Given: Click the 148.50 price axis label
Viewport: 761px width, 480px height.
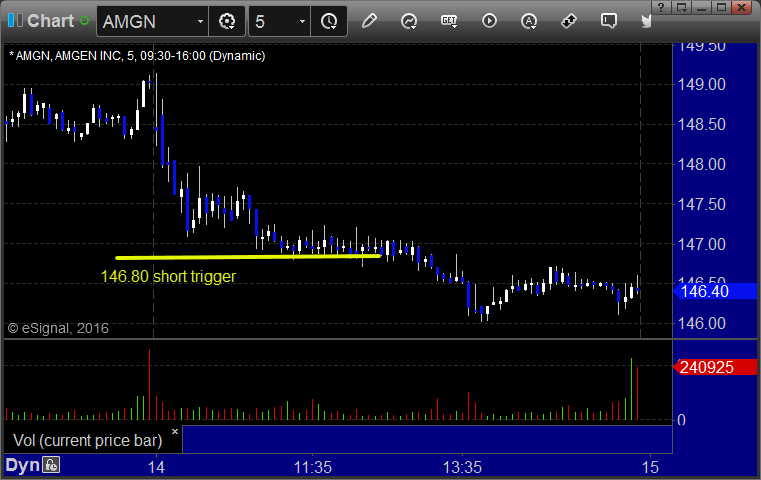Looking at the screenshot, I should (x=701, y=124).
